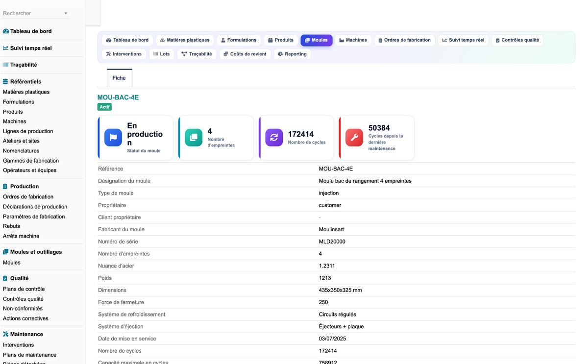Click the red wrench icon on maintenance card
The image size is (588, 364).
tap(354, 138)
